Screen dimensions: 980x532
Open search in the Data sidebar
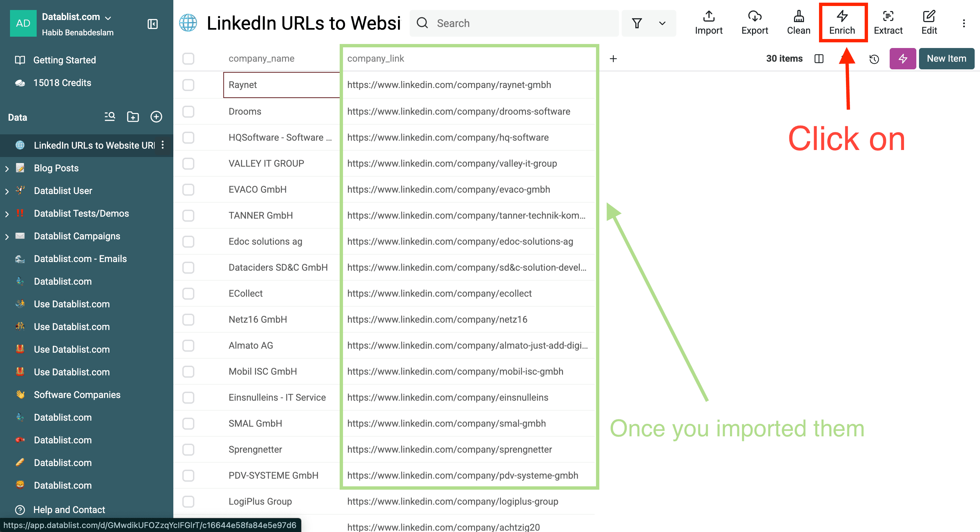coord(109,117)
